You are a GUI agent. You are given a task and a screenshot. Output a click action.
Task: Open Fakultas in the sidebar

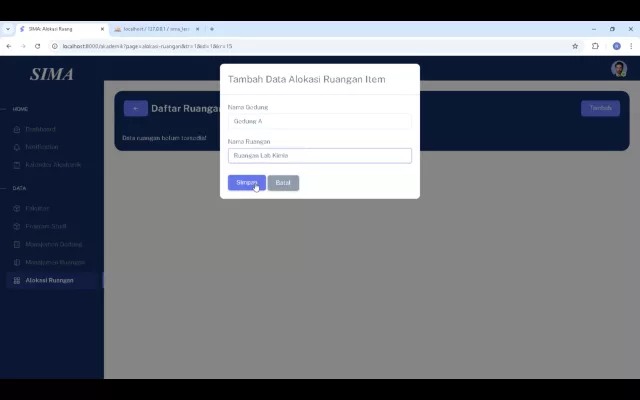(x=37, y=208)
